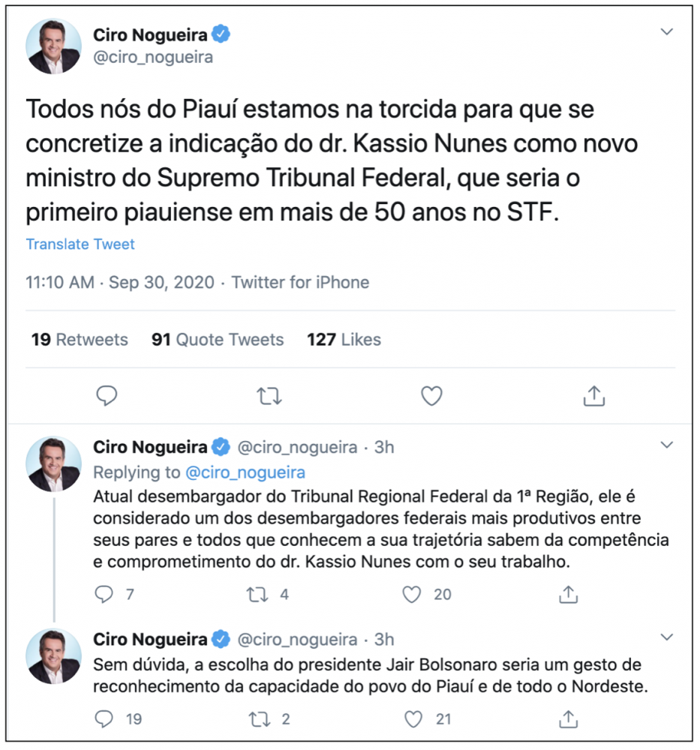Screen dimensions: 700x750
Task: Like the reply with 20 likes
Action: click(412, 595)
